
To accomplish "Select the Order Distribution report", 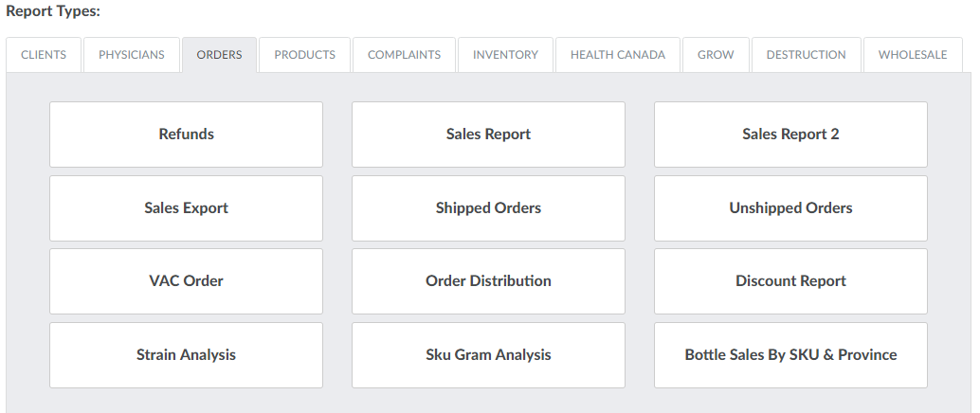I will coord(488,281).
